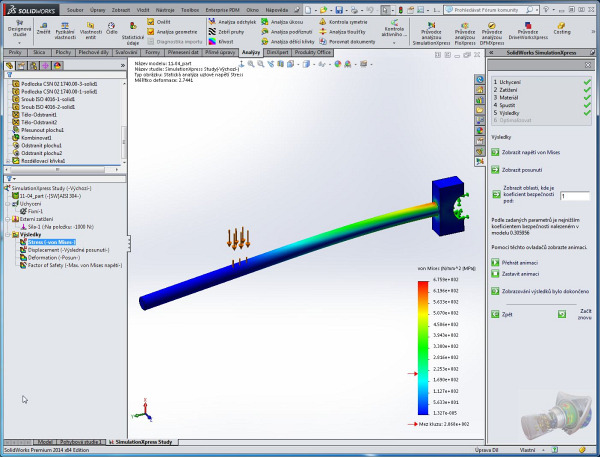Open the Nástroje menu
The image size is (600, 457).
[x=165, y=10]
